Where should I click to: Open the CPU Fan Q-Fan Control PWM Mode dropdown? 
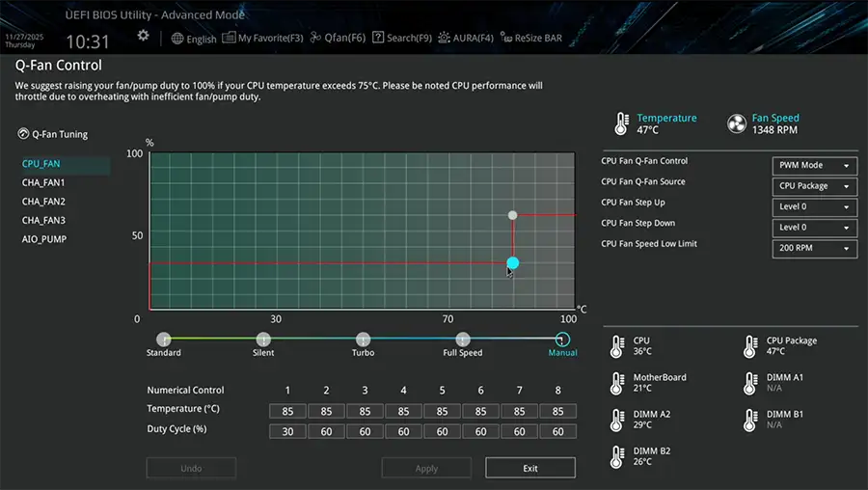click(815, 165)
